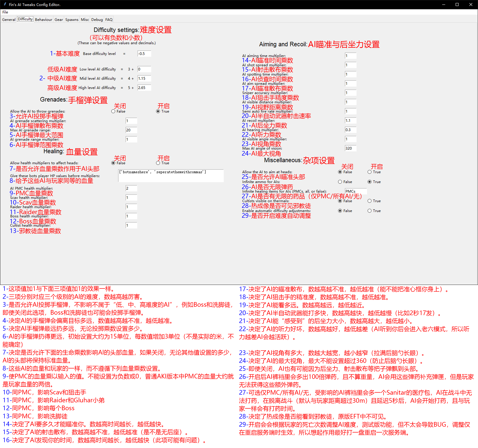Click the Scav health multiplier field

pos(131,197)
